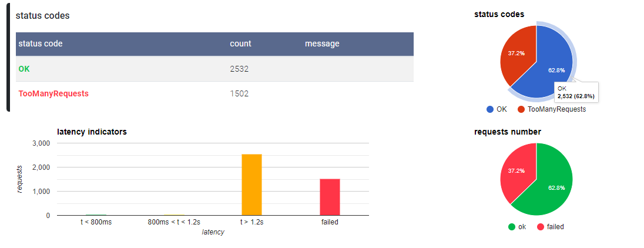This screenshot has height=248, width=644.
Task: Click the red TooManyRequests legend dot
Action: (x=521, y=109)
